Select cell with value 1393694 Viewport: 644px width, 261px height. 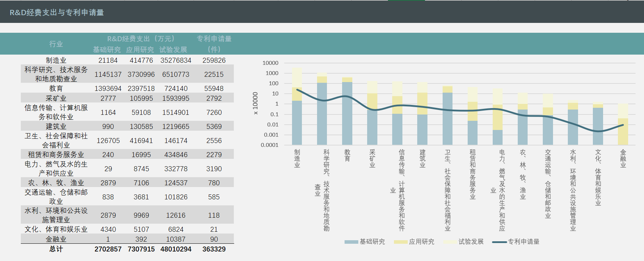(x=108, y=88)
